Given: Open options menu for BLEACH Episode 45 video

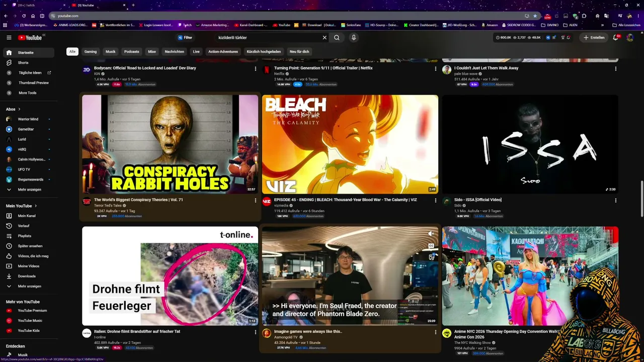Looking at the screenshot, I should coord(436,200).
